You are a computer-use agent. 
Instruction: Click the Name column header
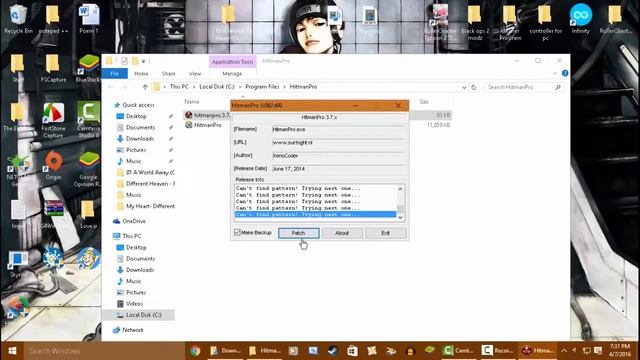pos(192,102)
